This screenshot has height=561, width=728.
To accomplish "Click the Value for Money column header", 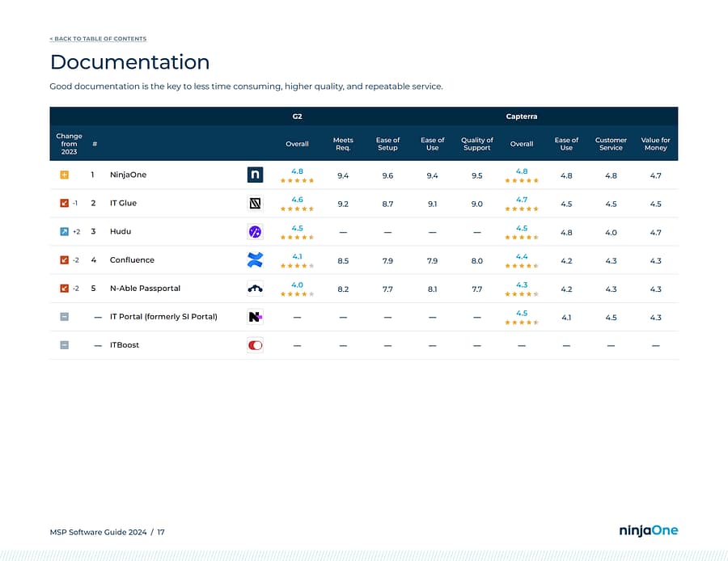I will pyautogui.click(x=655, y=144).
